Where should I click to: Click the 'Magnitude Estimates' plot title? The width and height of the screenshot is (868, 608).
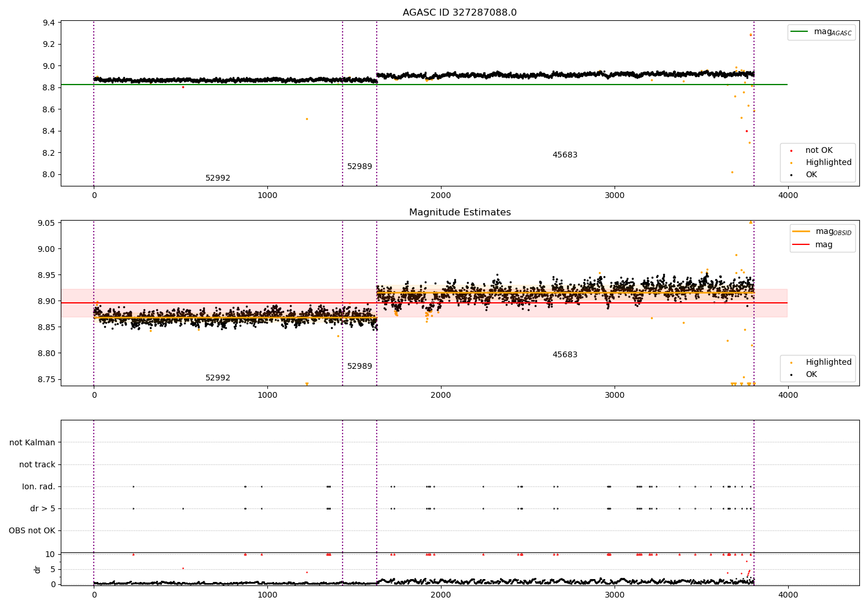[459, 213]
